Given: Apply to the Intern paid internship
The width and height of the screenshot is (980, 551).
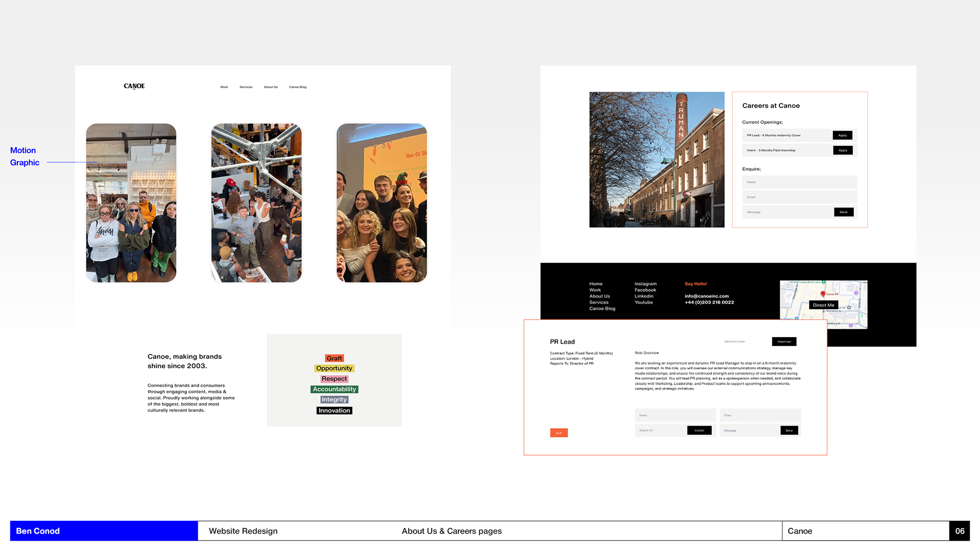Looking at the screenshot, I should click(x=842, y=151).
